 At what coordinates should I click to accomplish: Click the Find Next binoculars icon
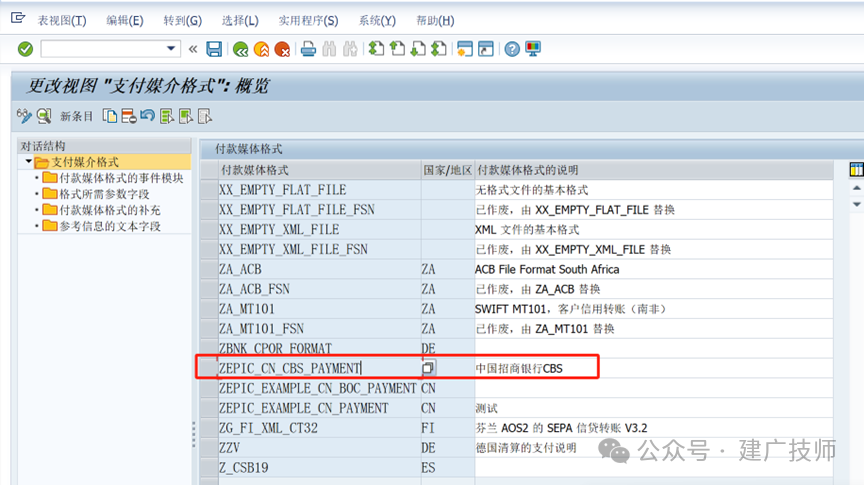[350, 49]
